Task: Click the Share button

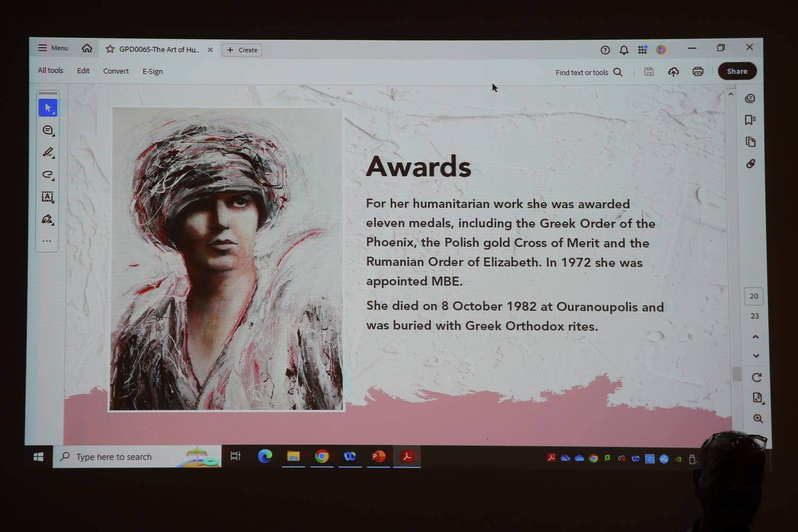Action: point(737,71)
